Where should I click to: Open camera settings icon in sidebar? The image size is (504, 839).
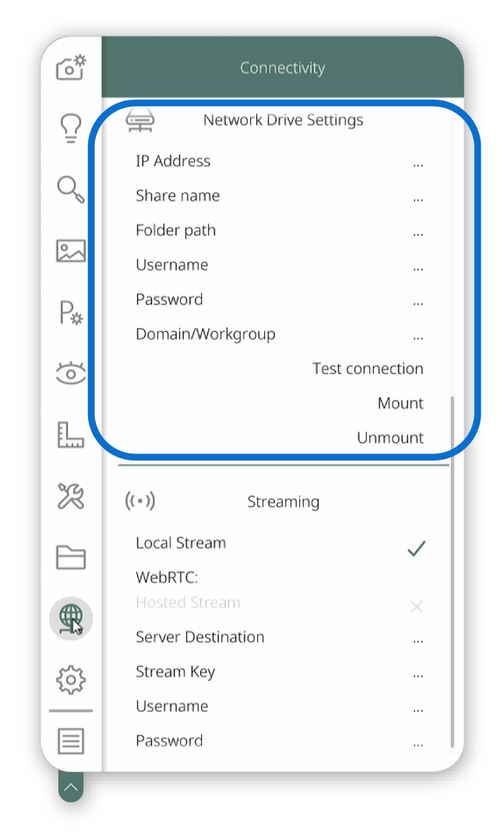(x=71, y=68)
